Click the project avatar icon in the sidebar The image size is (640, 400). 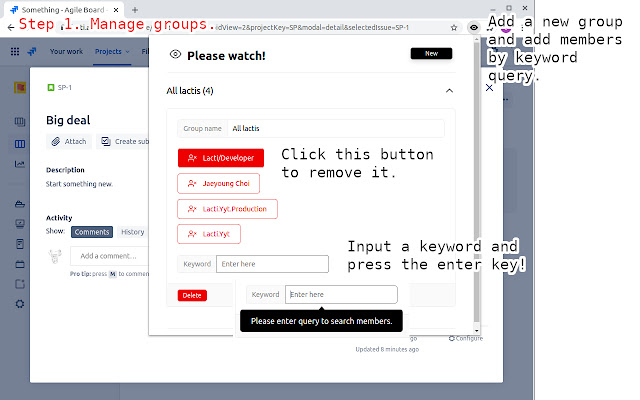(20, 87)
